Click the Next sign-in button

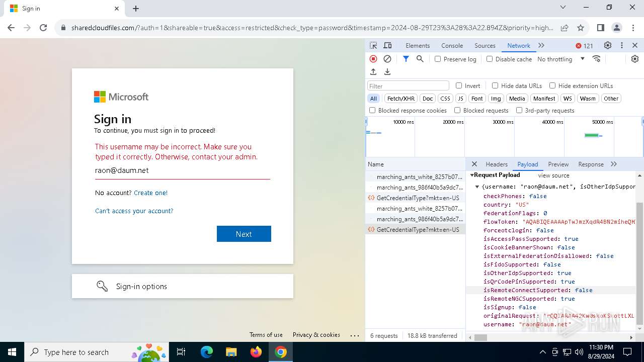[244, 234]
